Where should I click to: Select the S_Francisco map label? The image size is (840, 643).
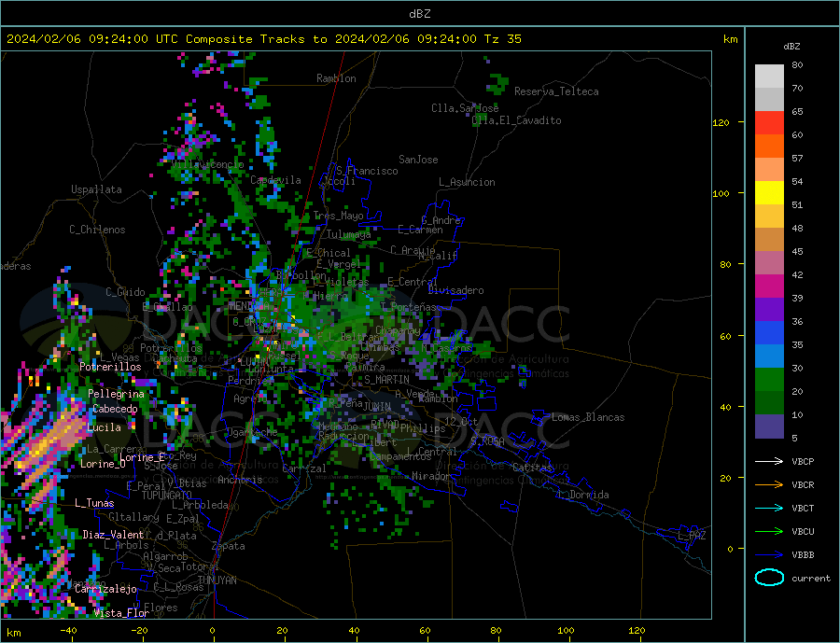[367, 171]
